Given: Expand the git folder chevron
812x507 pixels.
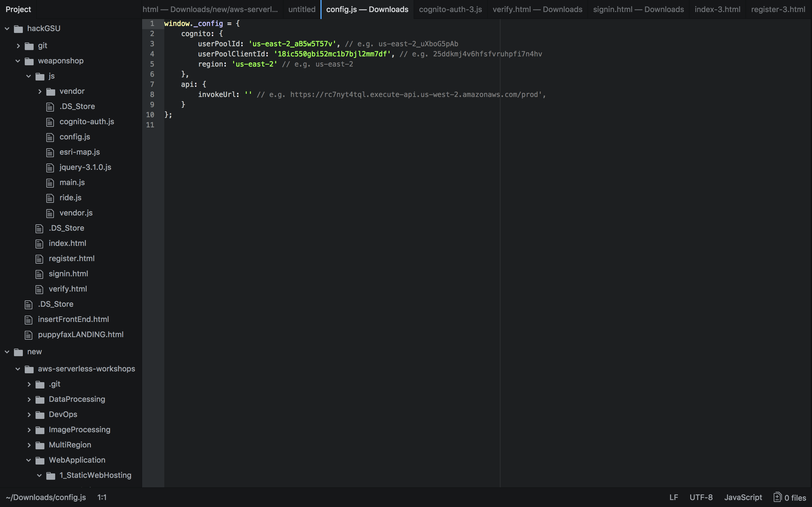Looking at the screenshot, I should (x=18, y=46).
